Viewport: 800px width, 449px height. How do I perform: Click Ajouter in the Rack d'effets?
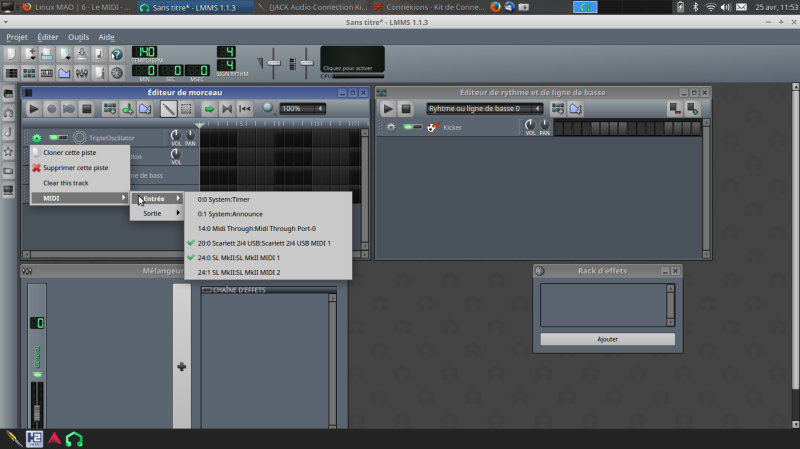tap(608, 339)
